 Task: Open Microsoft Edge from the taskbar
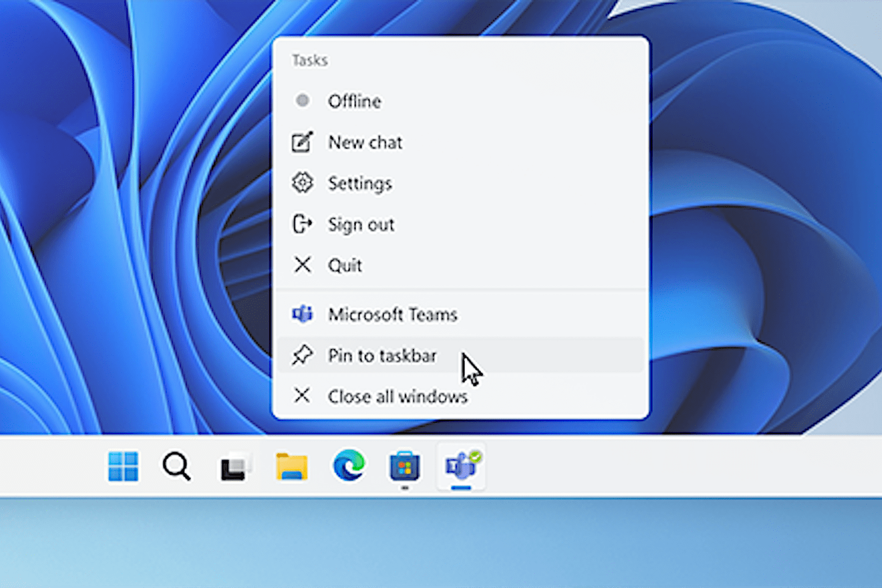point(349,466)
